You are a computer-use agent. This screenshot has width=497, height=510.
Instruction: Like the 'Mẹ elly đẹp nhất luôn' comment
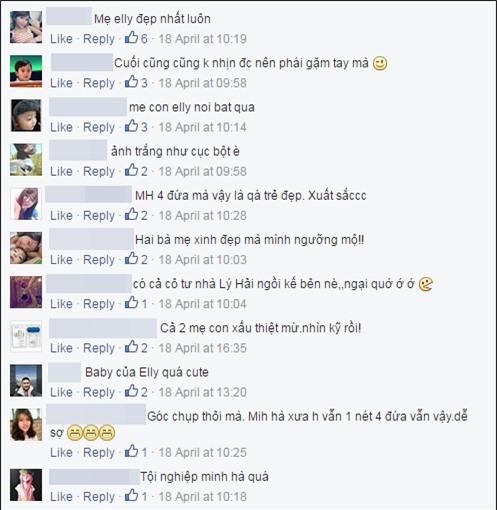61,39
